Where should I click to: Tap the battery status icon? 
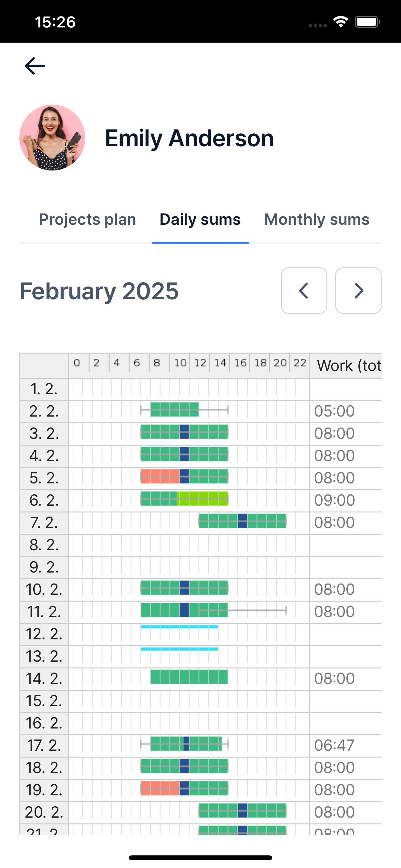(x=368, y=22)
